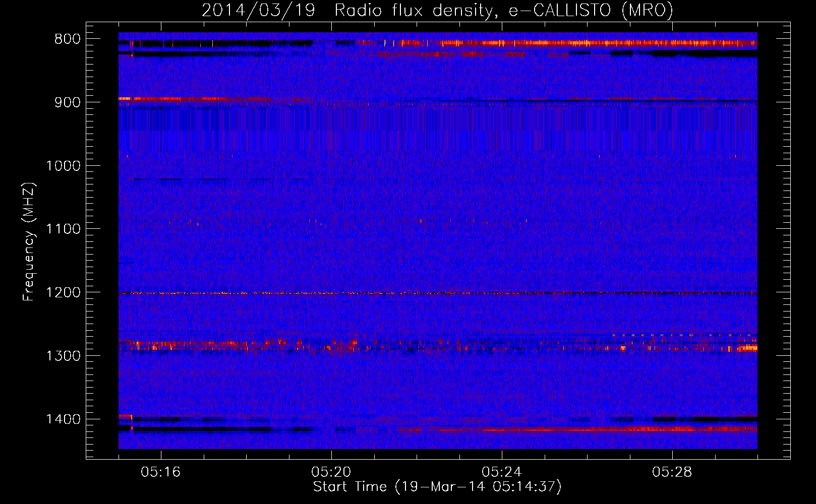The height and width of the screenshot is (504, 816).
Task: Click the 800 frequency tick label
Action: [67, 39]
